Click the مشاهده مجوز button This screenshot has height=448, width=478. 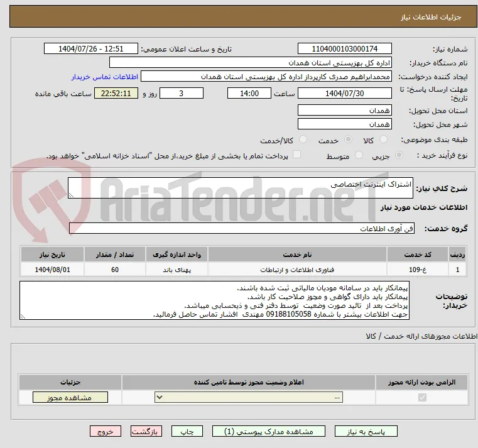tap(70, 397)
